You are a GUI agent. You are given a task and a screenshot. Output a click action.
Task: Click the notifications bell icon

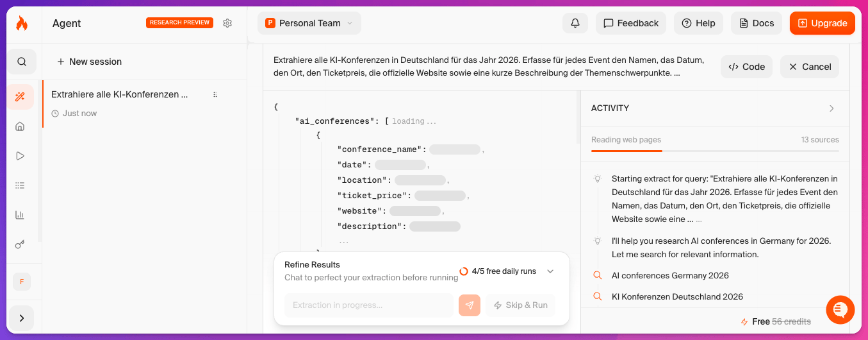(575, 23)
